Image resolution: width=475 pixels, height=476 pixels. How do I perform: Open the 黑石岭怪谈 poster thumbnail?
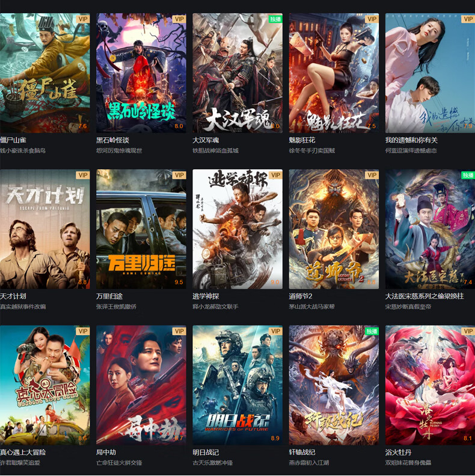click(x=141, y=73)
